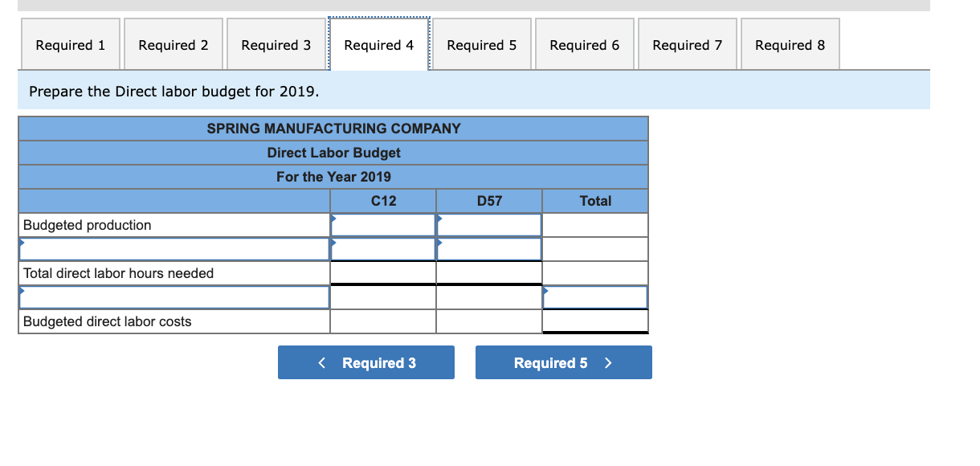Click the Budgeted production Total cell
This screenshot has height=466, width=980.
[x=595, y=225]
